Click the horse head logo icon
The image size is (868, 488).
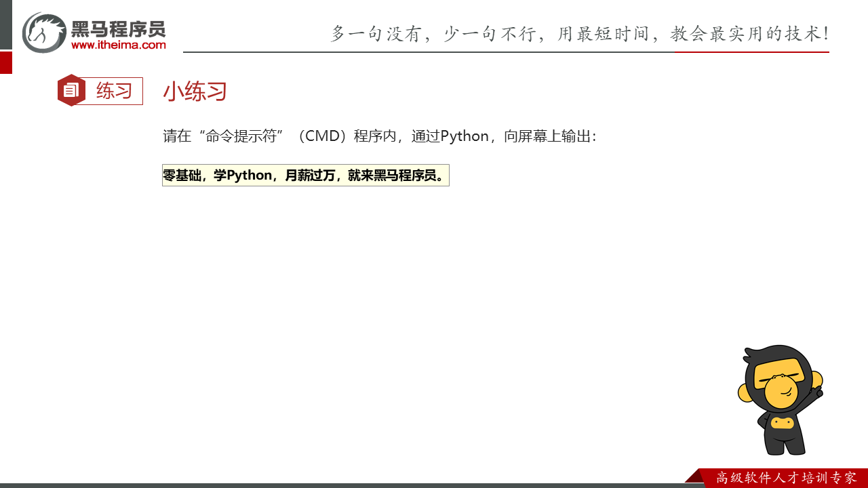[43, 33]
